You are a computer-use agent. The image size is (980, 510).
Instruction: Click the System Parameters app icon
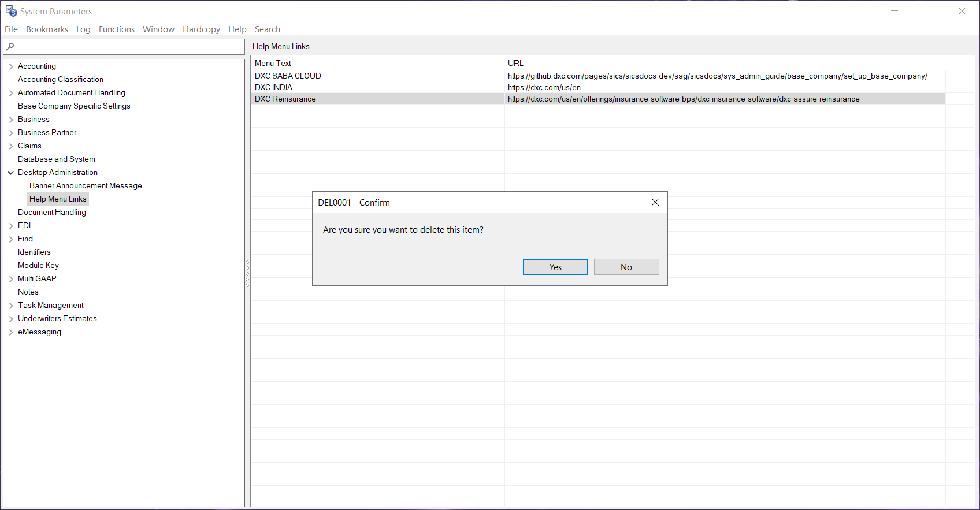[11, 11]
